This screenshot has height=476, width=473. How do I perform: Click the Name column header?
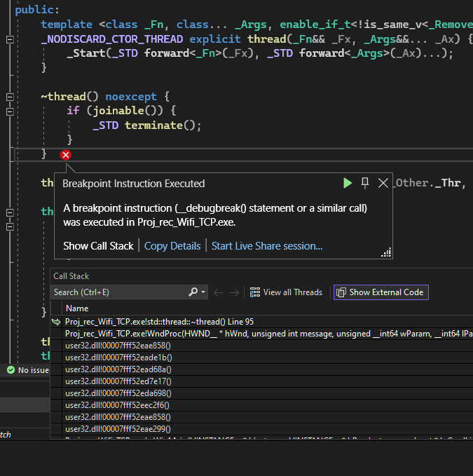(77, 308)
